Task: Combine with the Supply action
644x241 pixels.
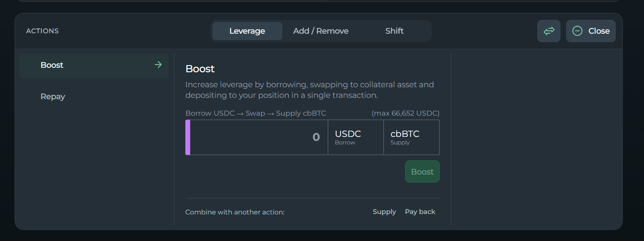Action: 384,212
